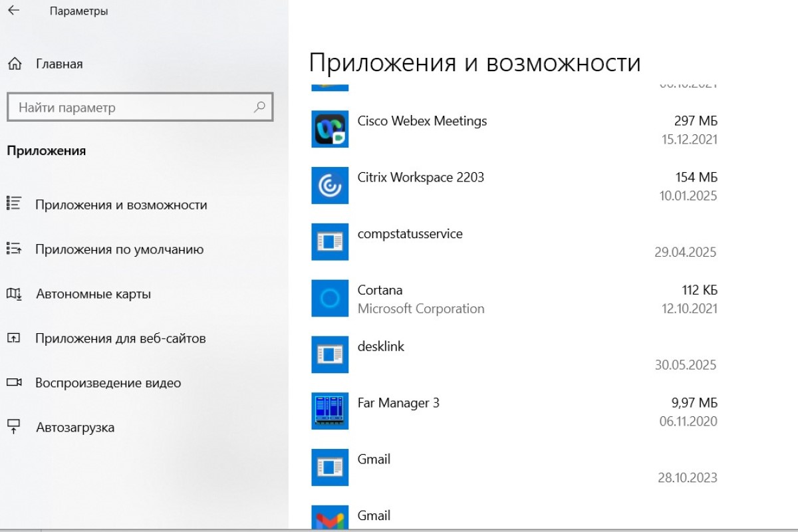Select Приложения и возможности icon in sidebar
Viewport: 798px width, 532px height.
14,204
